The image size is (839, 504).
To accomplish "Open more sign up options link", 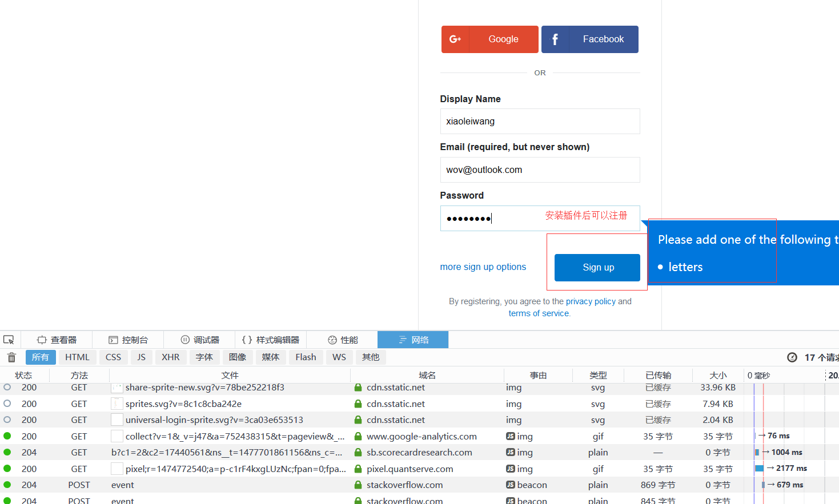I will (x=483, y=267).
